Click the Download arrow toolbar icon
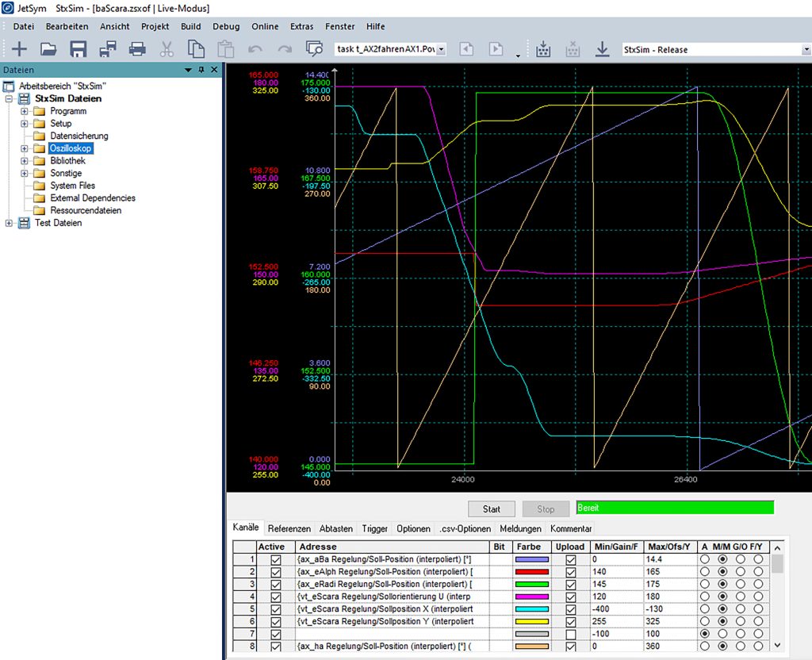The height and width of the screenshot is (660, 812). (x=602, y=49)
